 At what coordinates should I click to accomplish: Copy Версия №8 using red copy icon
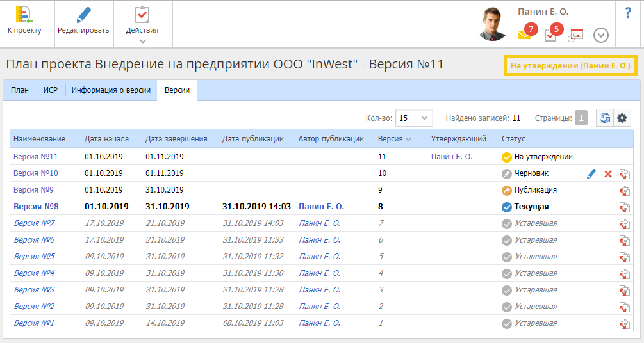[x=624, y=207]
